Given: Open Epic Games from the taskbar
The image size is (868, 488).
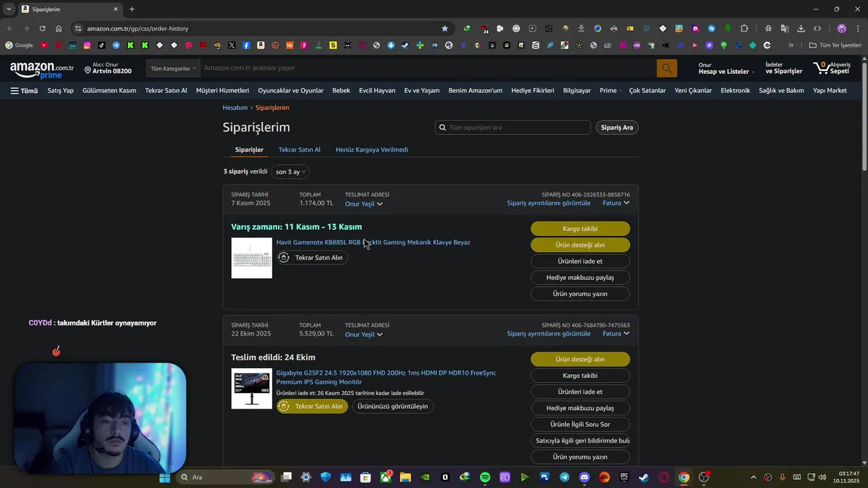Looking at the screenshot, I should 624,477.
